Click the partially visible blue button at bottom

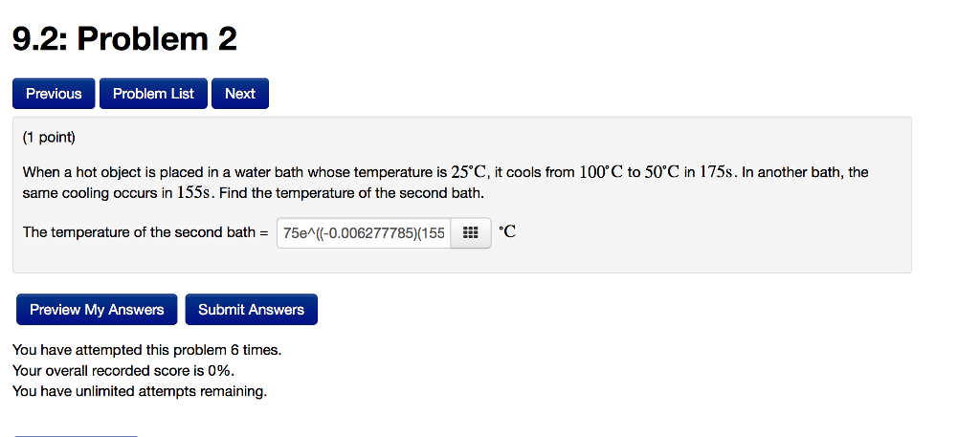pos(75,435)
